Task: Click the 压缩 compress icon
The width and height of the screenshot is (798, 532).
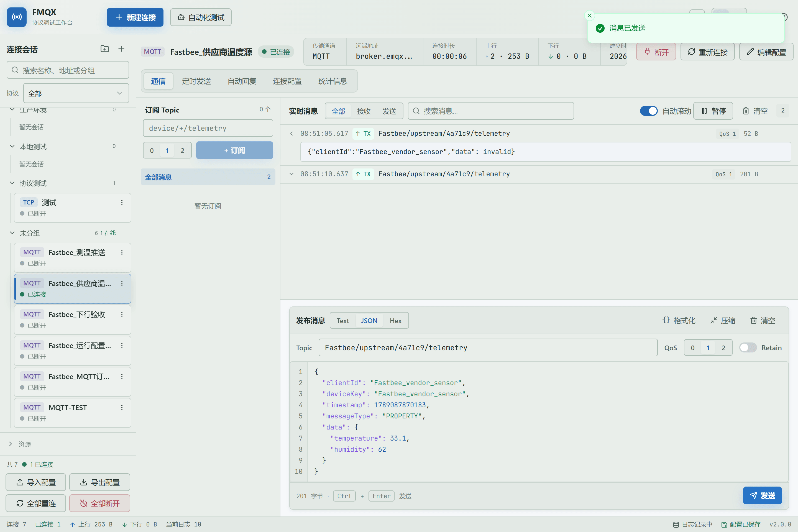Action: (x=714, y=320)
